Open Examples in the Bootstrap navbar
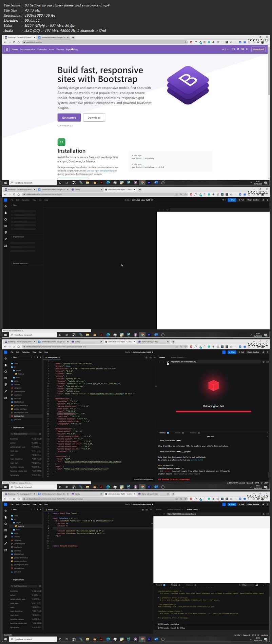This screenshot has width=272, height=644. [x=42, y=49]
